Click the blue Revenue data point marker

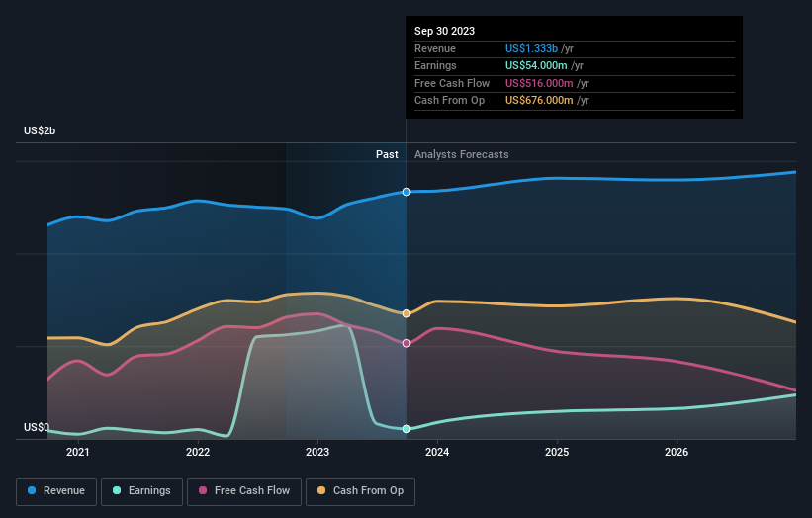coord(406,192)
